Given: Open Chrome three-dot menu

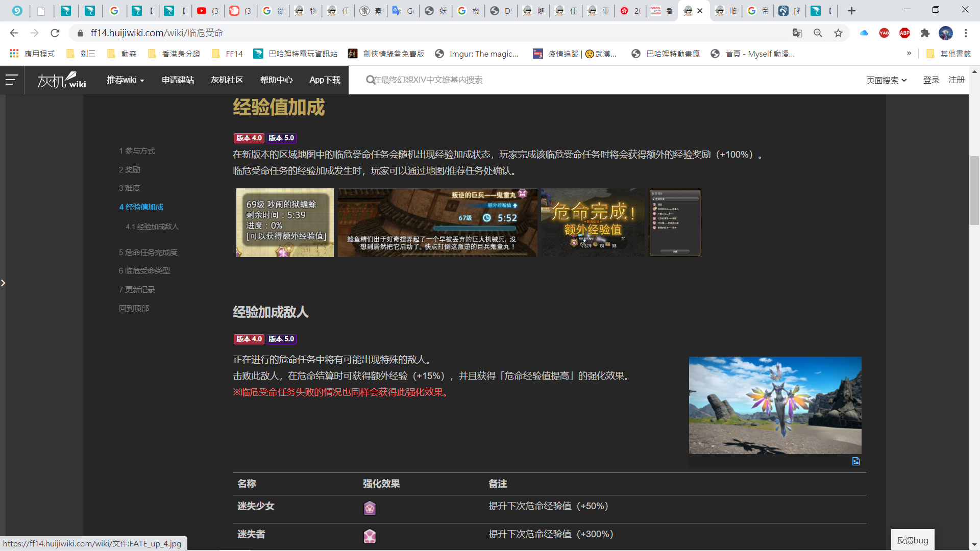Looking at the screenshot, I should coord(966,33).
